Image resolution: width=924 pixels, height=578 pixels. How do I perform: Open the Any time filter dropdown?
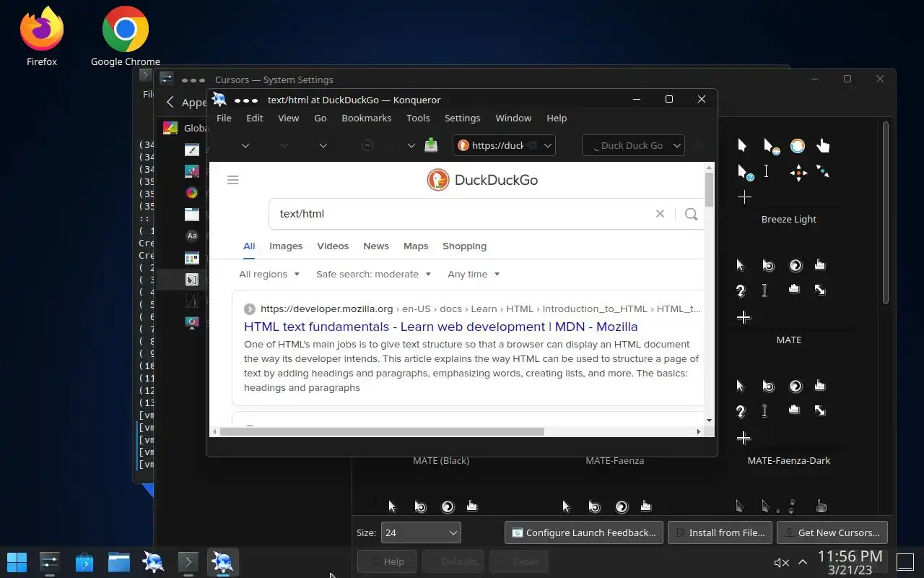474,274
